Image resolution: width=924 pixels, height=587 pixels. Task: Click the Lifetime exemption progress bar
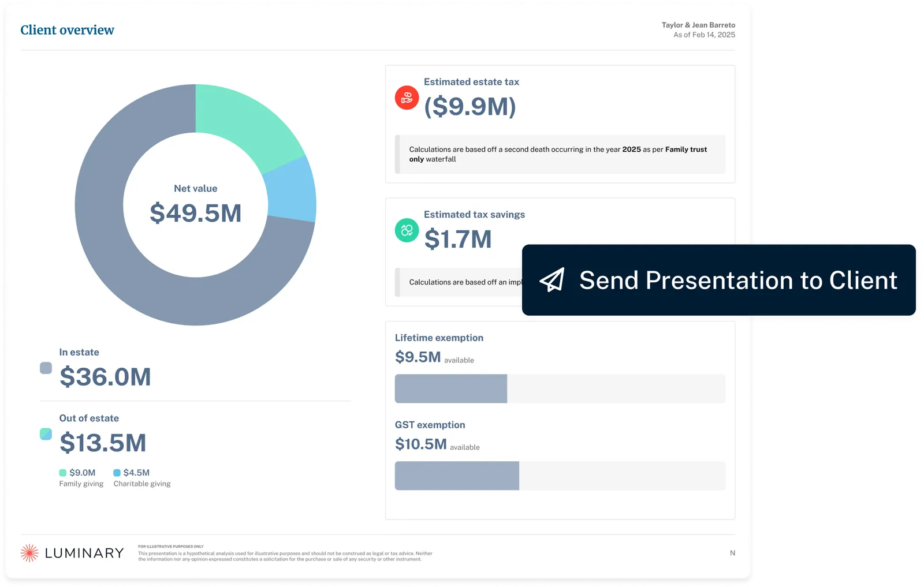(x=560, y=388)
